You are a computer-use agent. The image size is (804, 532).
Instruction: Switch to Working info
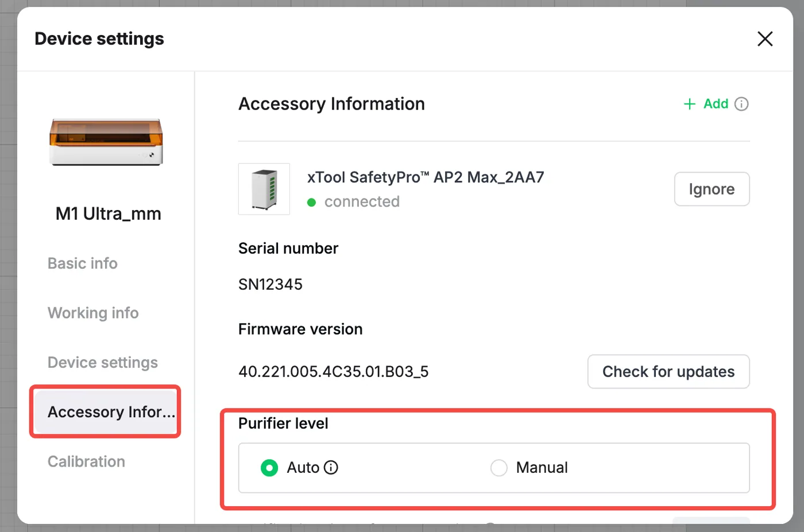coord(93,313)
